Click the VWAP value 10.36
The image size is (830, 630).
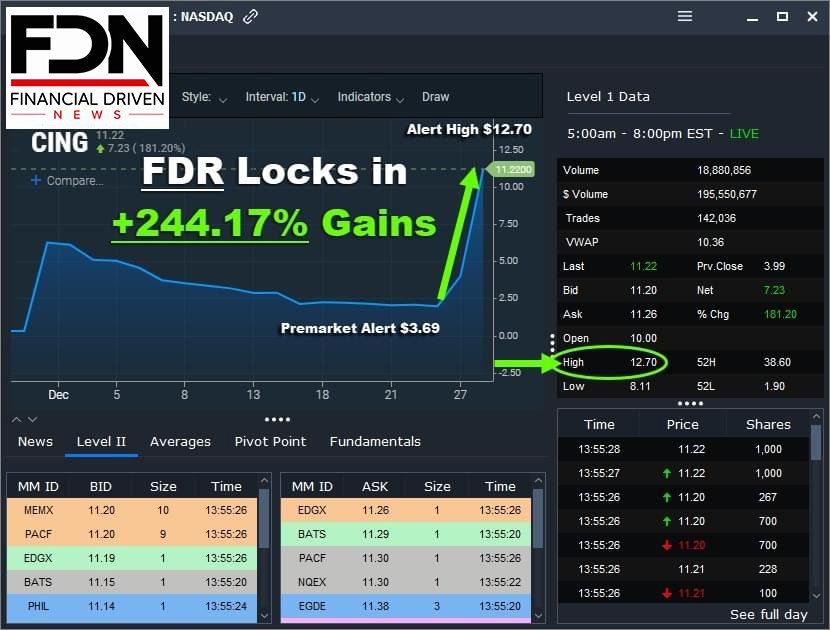pos(710,242)
